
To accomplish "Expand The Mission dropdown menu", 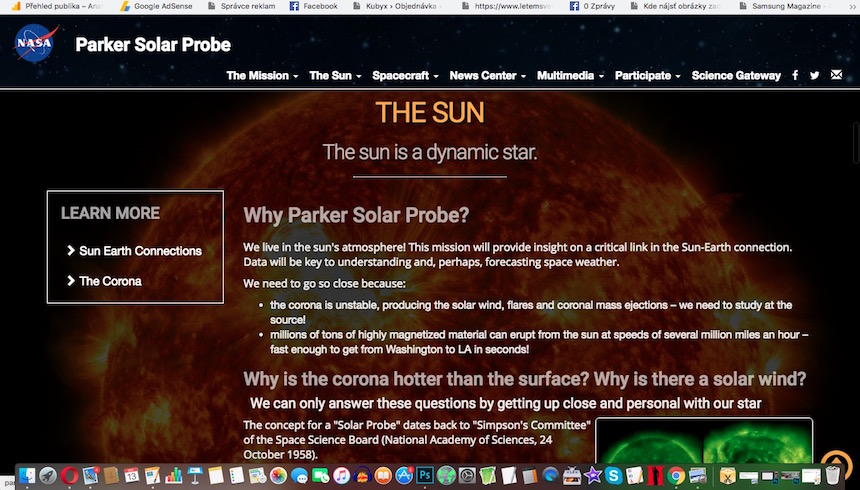I will [262, 76].
